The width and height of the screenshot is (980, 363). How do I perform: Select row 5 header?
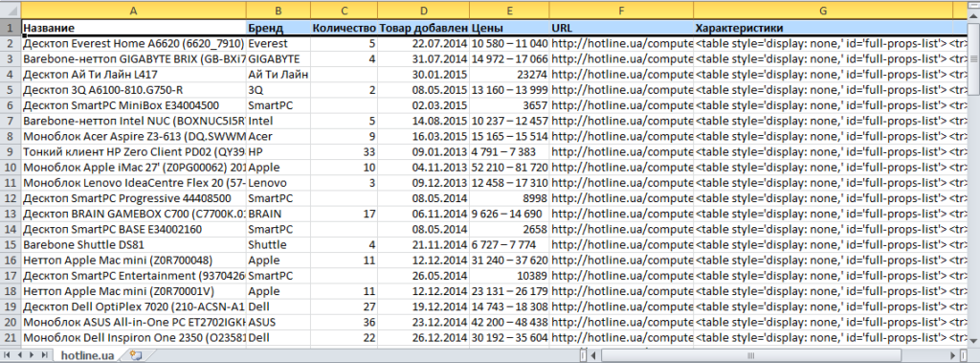pyautogui.click(x=10, y=89)
